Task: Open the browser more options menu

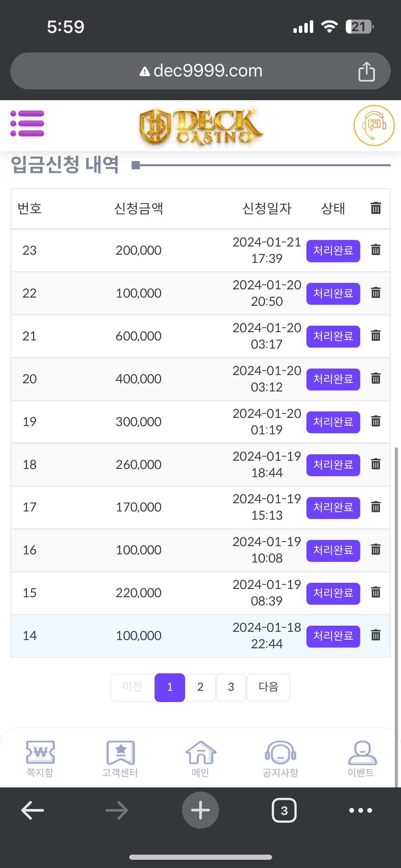Action: [x=361, y=810]
